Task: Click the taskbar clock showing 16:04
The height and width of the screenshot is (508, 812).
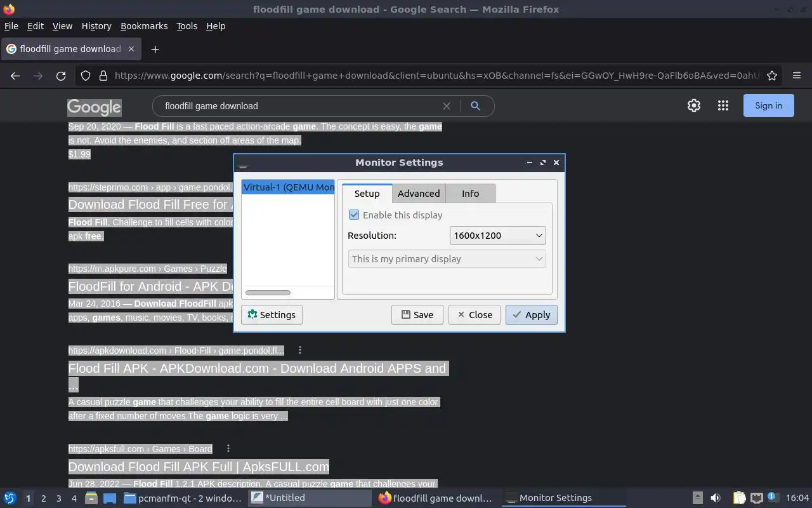Action: [797, 498]
